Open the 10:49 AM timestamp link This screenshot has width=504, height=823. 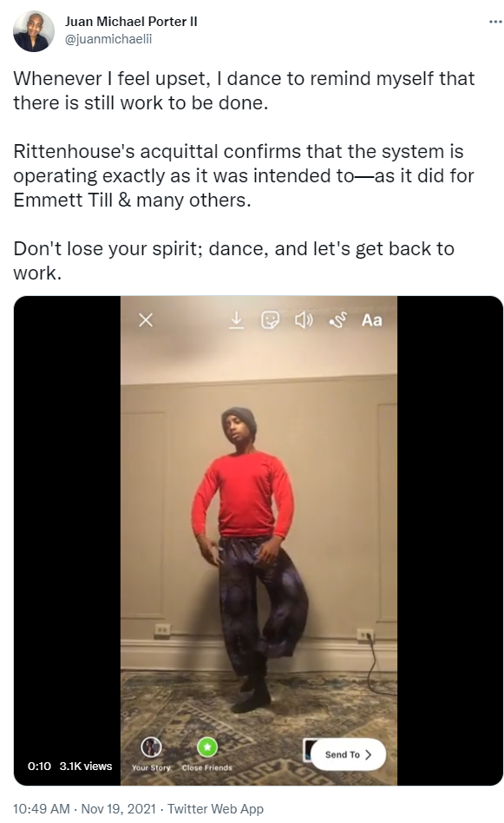pyautogui.click(x=41, y=809)
